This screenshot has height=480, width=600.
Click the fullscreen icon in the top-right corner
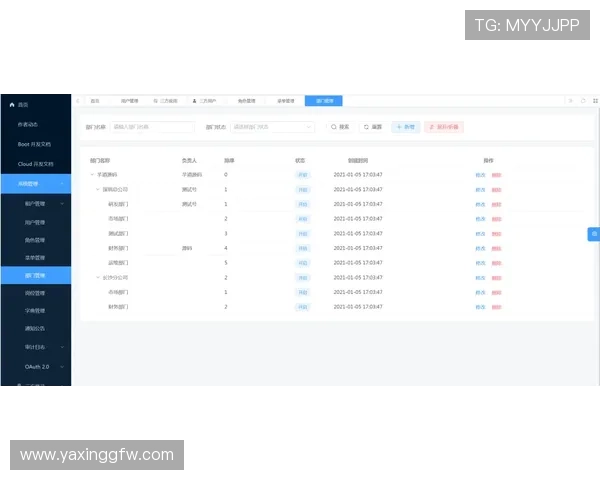(596, 101)
